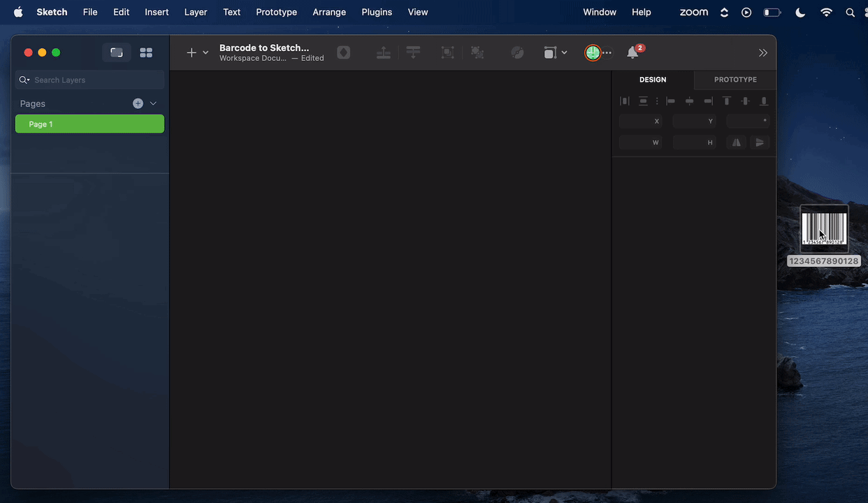Click align left icon in inspector

point(671,101)
